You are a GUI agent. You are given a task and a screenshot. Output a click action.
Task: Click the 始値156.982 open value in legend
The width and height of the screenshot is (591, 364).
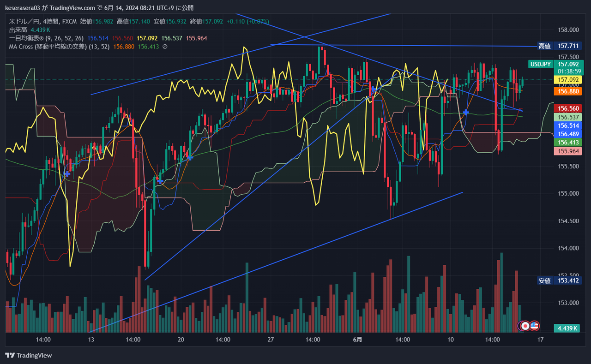point(96,22)
